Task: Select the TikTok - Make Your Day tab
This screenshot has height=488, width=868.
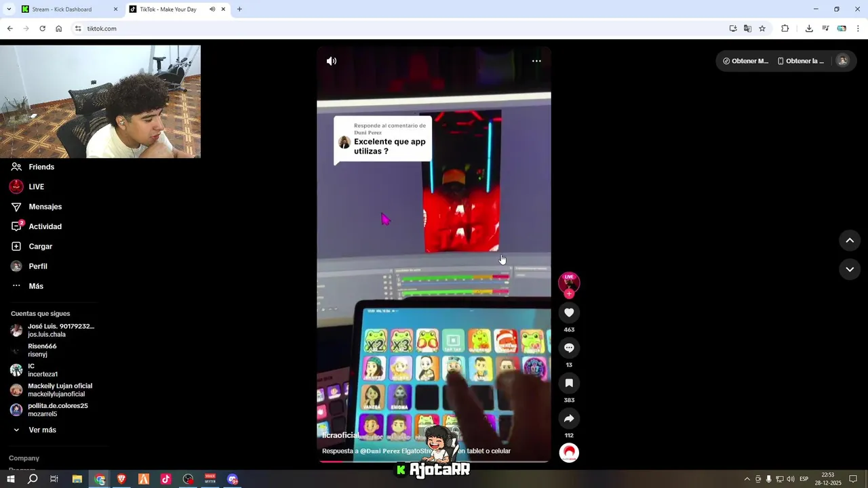Action: (167, 9)
